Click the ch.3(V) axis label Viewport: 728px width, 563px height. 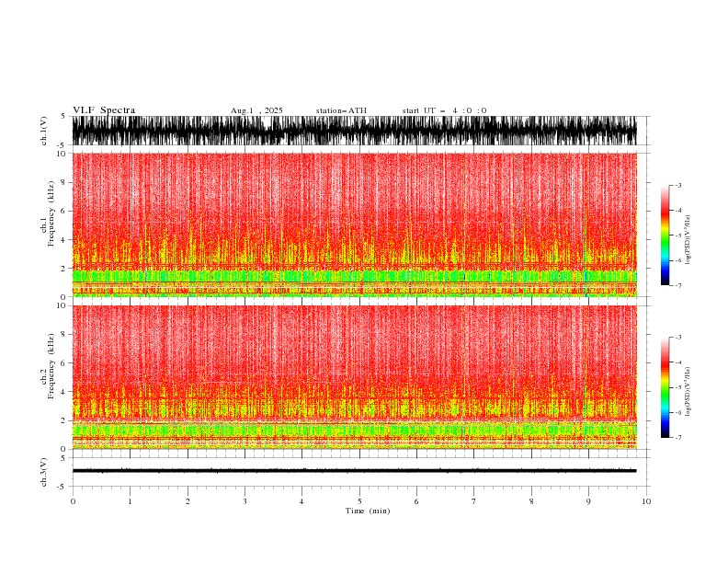(44, 472)
